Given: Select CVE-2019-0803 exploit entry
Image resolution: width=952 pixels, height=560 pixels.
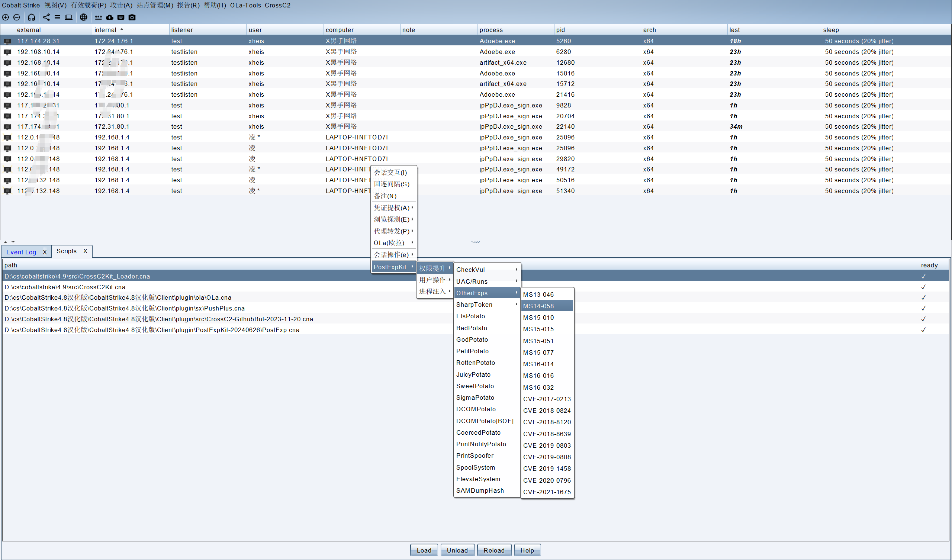Looking at the screenshot, I should coord(547,446).
